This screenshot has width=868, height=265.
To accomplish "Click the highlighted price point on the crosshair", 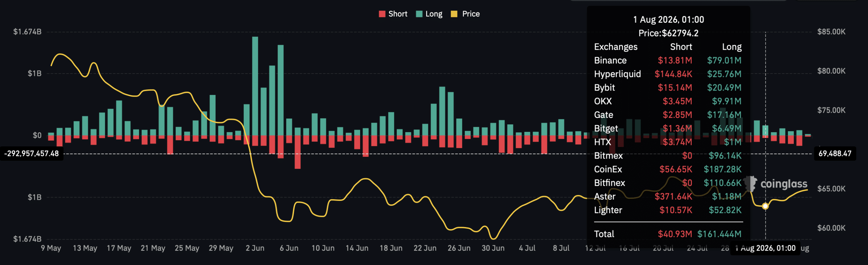I will 765,206.
